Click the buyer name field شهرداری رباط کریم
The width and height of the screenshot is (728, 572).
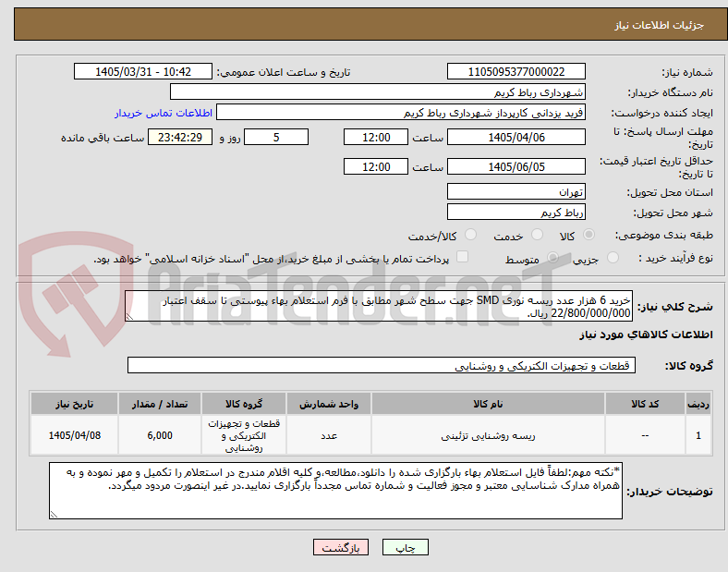[378, 91]
